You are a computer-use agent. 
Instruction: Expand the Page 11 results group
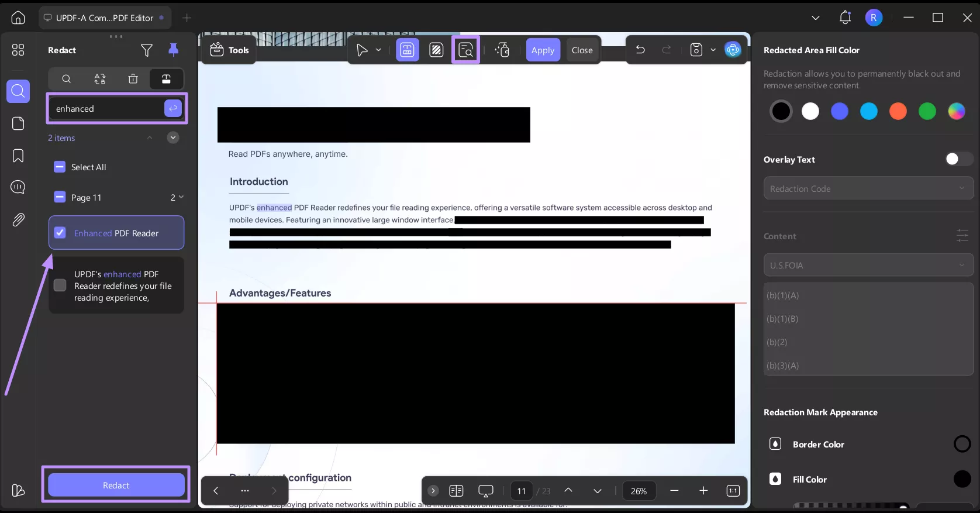coord(181,197)
